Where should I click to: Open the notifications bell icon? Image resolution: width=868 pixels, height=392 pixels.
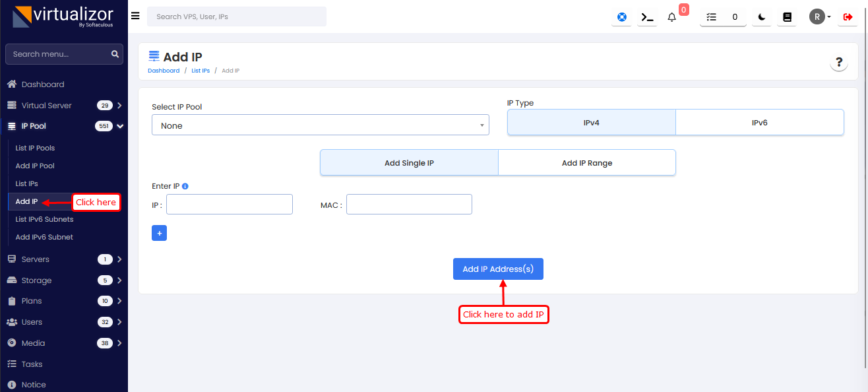672,17
